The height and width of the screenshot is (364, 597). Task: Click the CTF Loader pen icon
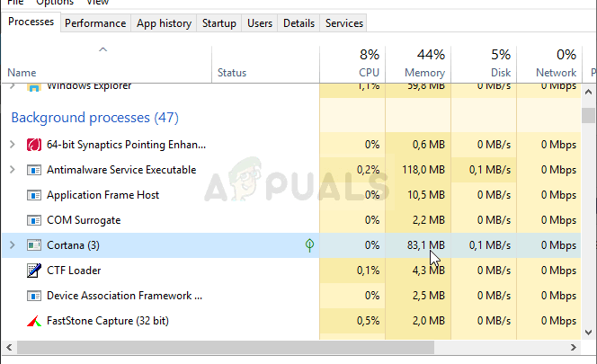[x=34, y=270]
